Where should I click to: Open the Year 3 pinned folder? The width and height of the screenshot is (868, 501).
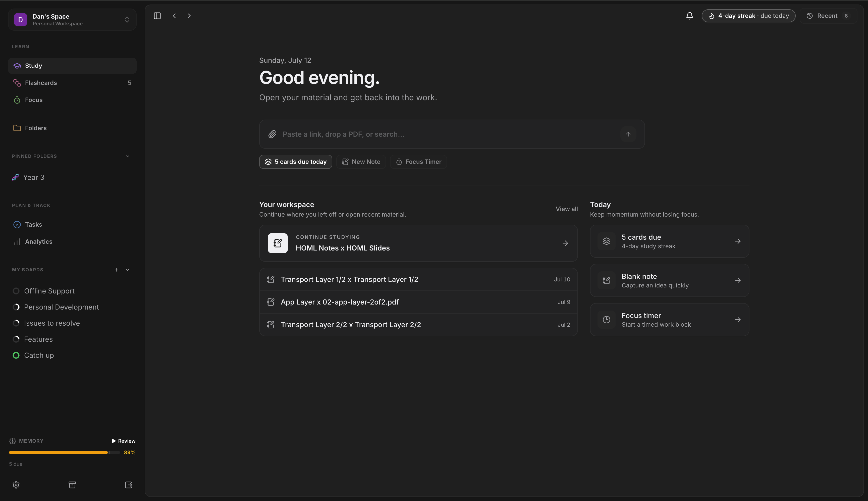click(72, 178)
